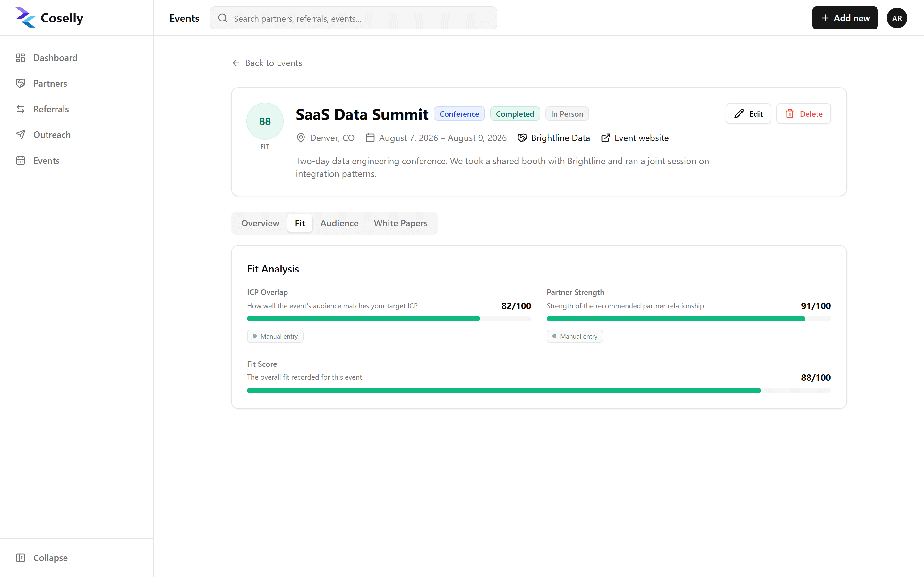Click the Partners handshake icon
924x577 pixels.
[x=21, y=83]
